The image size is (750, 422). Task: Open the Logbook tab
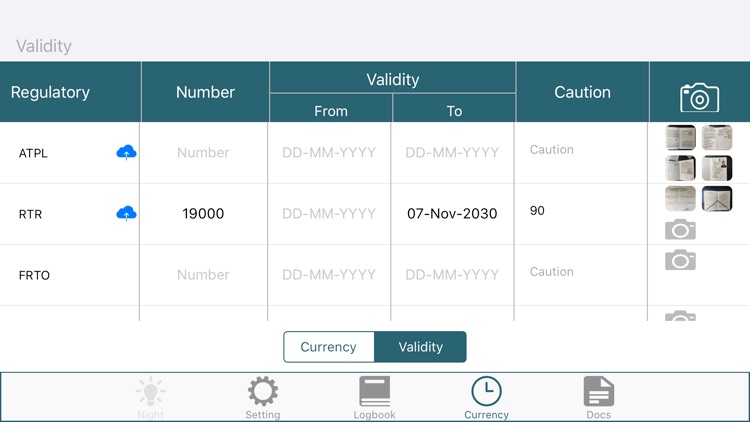click(x=375, y=398)
